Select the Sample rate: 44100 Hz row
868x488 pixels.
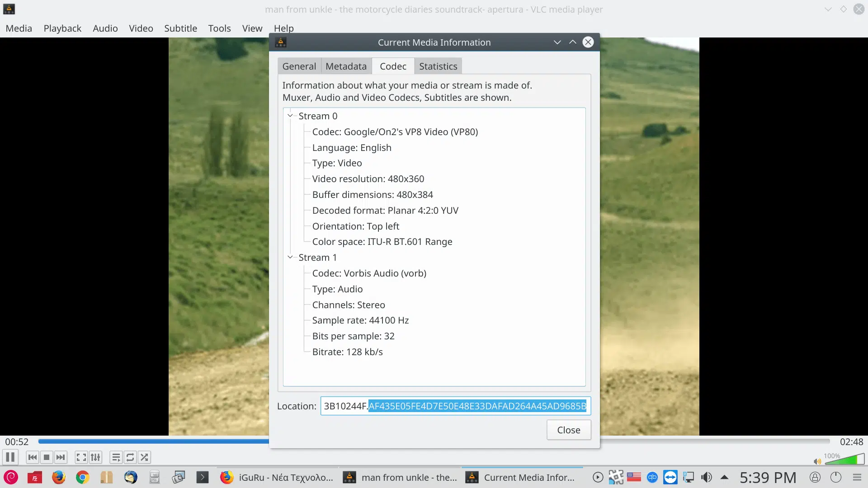360,320
